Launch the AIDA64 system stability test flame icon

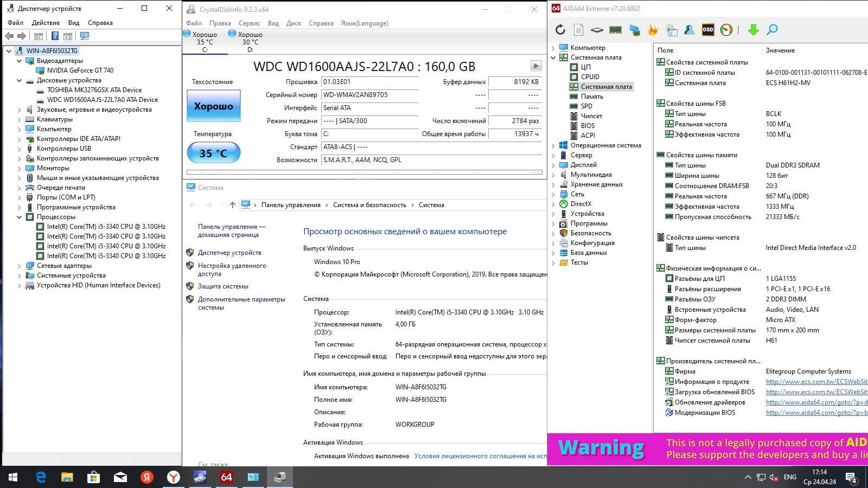pyautogui.click(x=653, y=30)
